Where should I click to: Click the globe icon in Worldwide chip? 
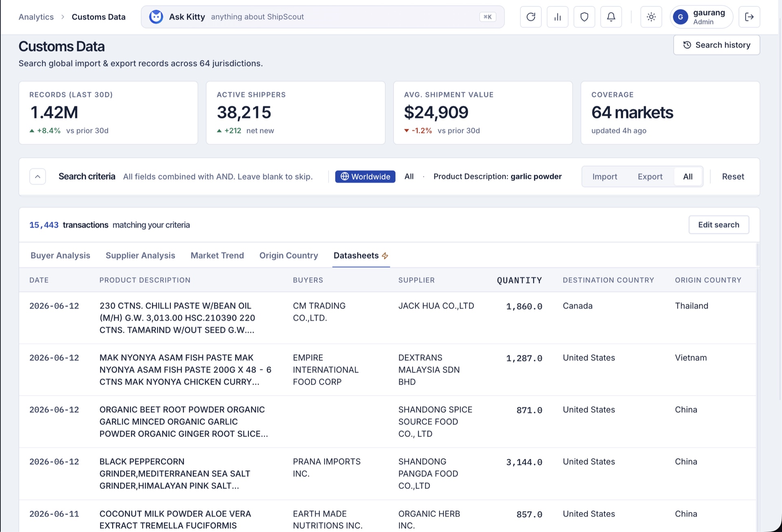click(345, 176)
